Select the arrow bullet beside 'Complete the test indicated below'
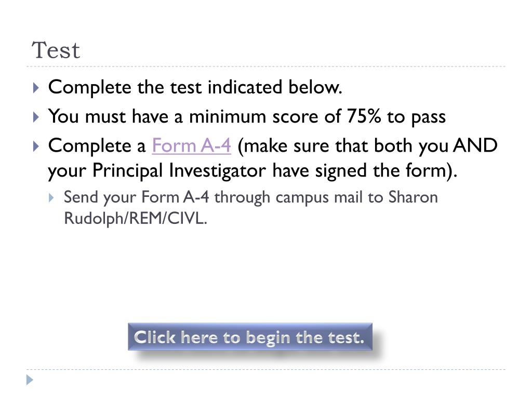Image resolution: width=532 pixels, height=399 pixels. pyautogui.click(x=36, y=88)
